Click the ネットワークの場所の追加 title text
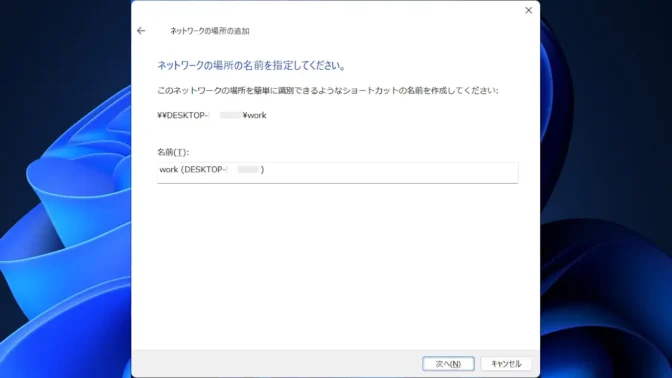 coord(210,31)
